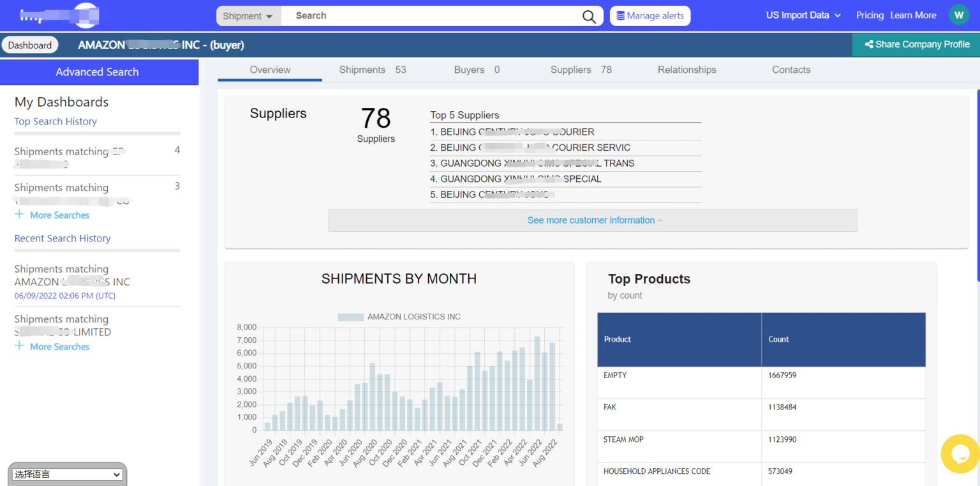The height and width of the screenshot is (486, 980).
Task: Go to the Relationships tab
Action: pos(687,70)
